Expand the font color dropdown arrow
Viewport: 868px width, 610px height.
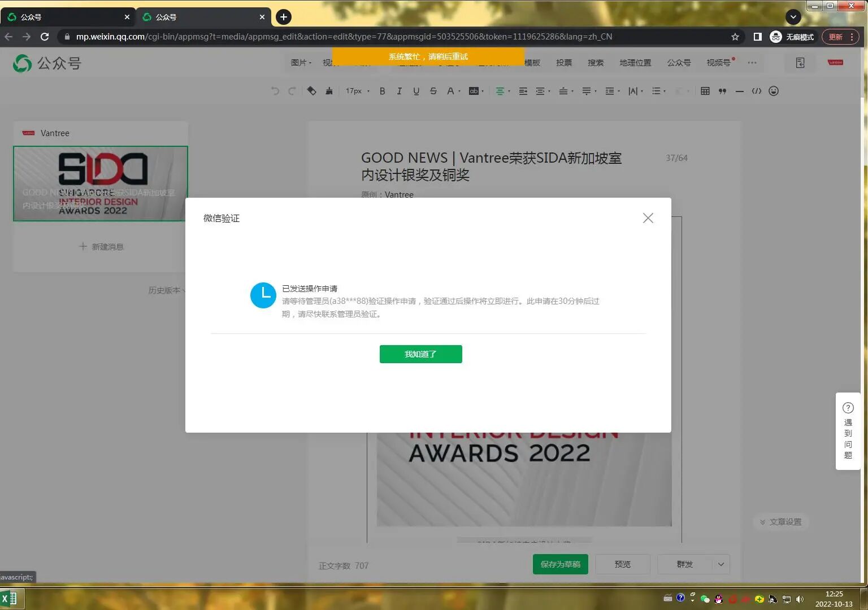pos(459,91)
